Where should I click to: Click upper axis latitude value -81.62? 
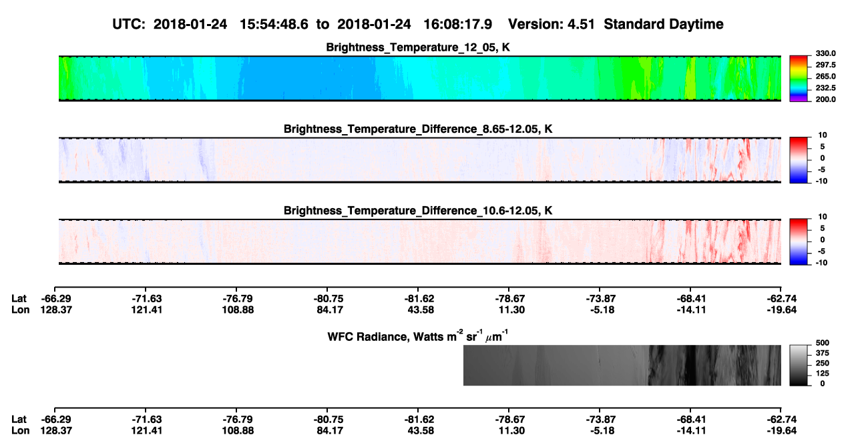tap(418, 298)
